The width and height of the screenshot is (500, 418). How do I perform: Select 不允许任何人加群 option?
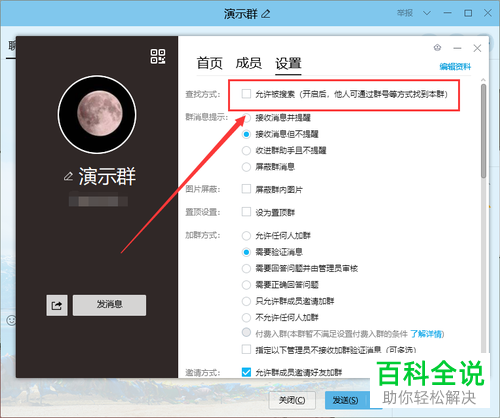[x=246, y=317]
